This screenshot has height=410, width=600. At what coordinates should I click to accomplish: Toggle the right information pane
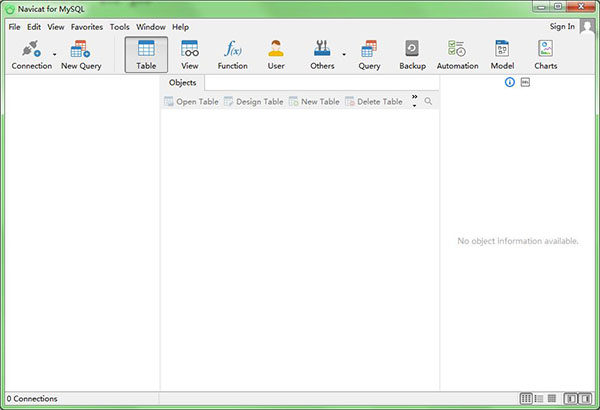pyautogui.click(x=585, y=399)
